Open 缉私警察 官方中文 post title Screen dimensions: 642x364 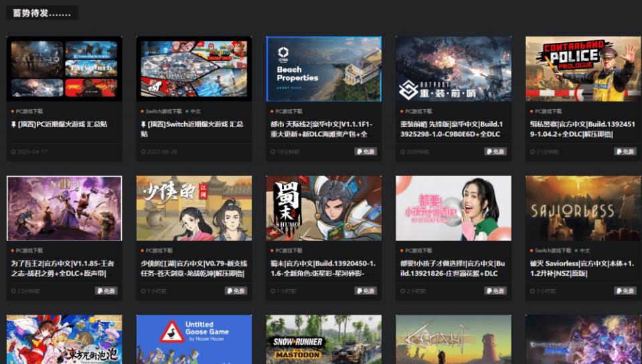pos(582,129)
